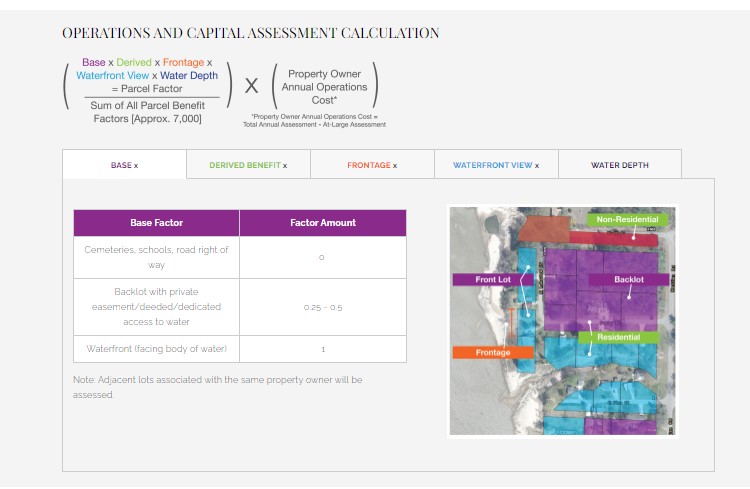The image size is (750, 489).
Task: Select the FRONTAGE x tab
Action: point(372,165)
